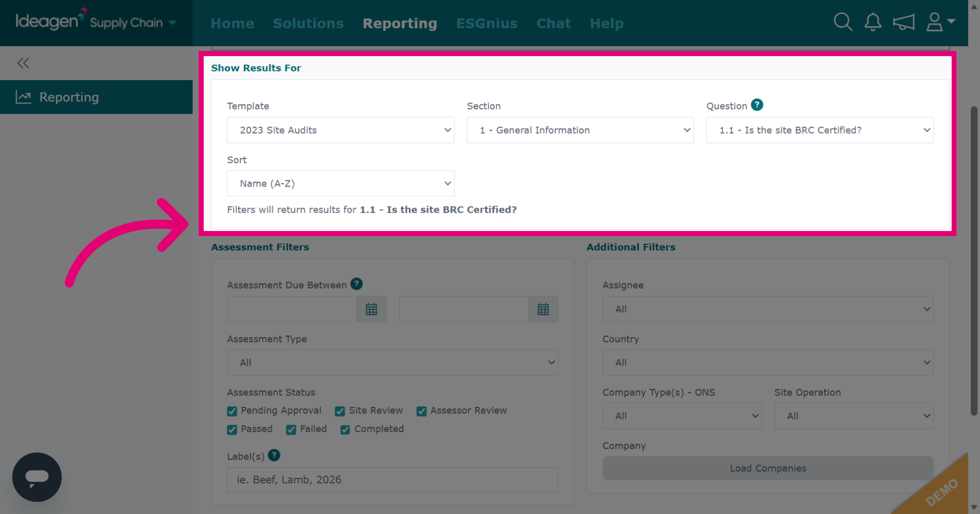Open the Company Type(s) - ONS dropdown
This screenshot has width=980, height=514.
[x=682, y=416]
